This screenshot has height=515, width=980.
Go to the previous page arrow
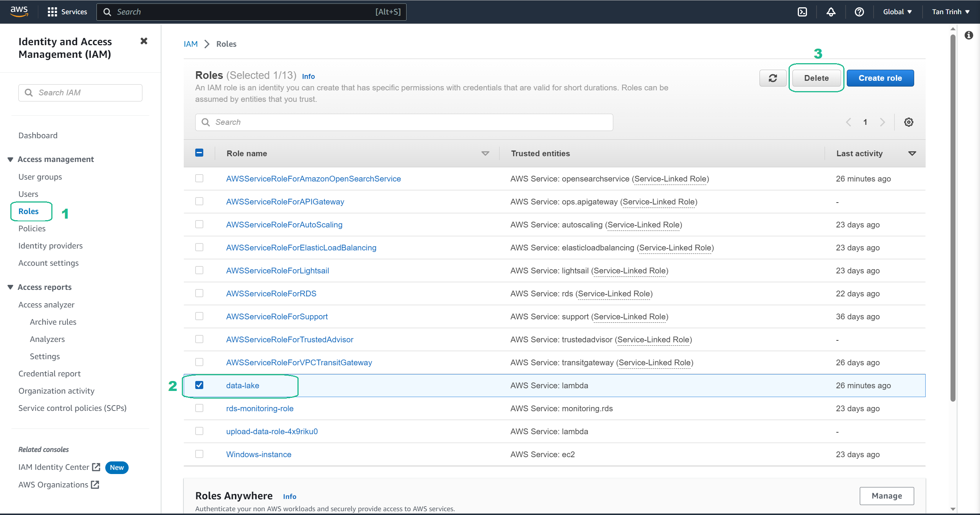849,122
